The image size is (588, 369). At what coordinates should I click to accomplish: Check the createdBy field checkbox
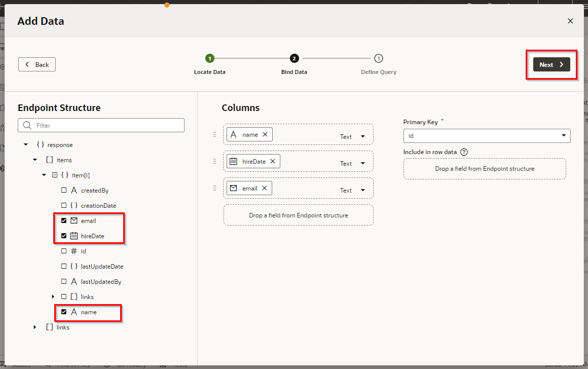click(64, 191)
